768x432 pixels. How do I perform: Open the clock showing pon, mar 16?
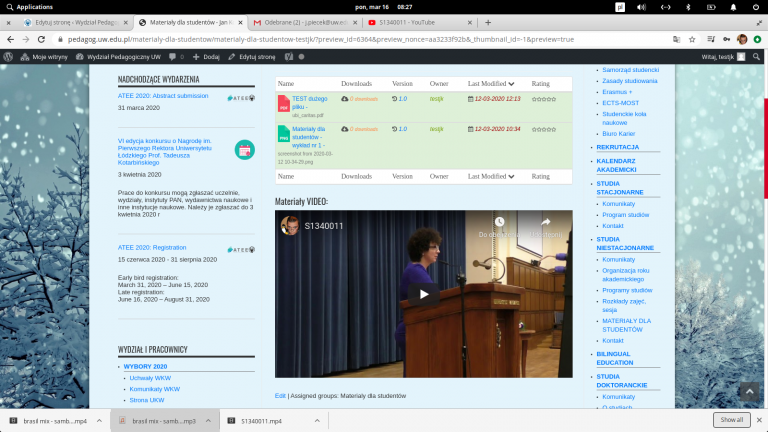click(x=384, y=7)
